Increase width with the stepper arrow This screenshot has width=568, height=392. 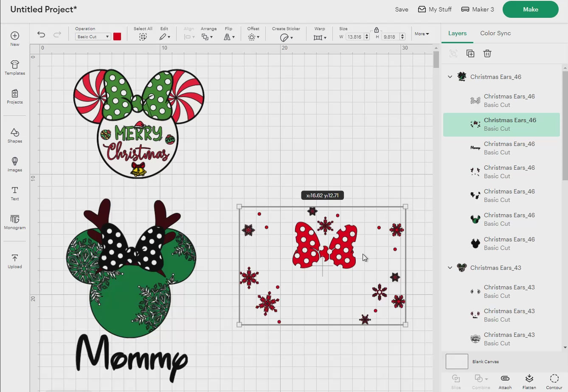coord(367,35)
